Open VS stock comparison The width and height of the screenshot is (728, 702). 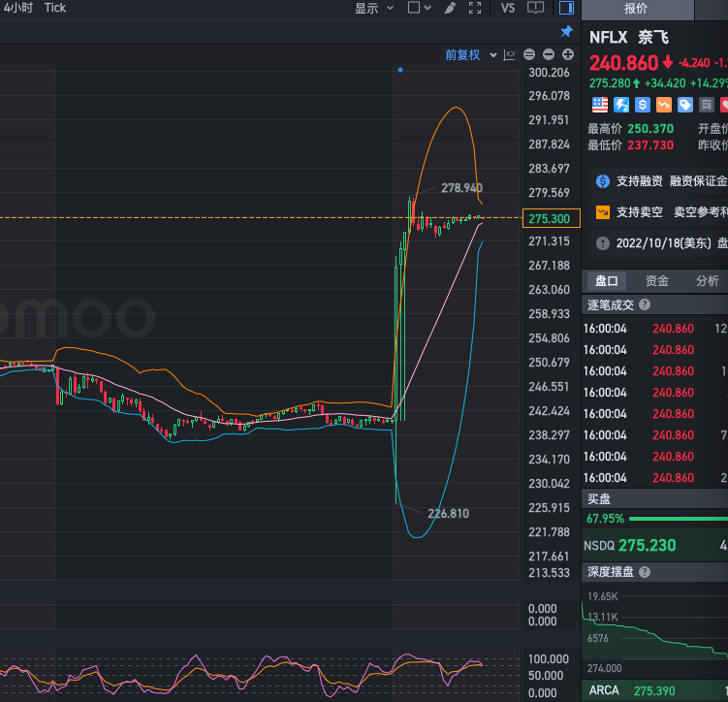[x=508, y=8]
